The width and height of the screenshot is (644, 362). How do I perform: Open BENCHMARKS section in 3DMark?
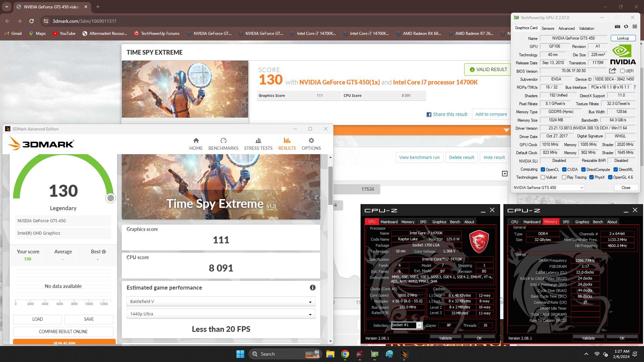[223, 144]
